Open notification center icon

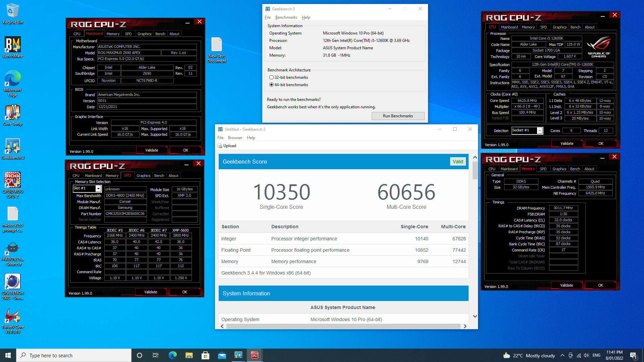[633, 355]
